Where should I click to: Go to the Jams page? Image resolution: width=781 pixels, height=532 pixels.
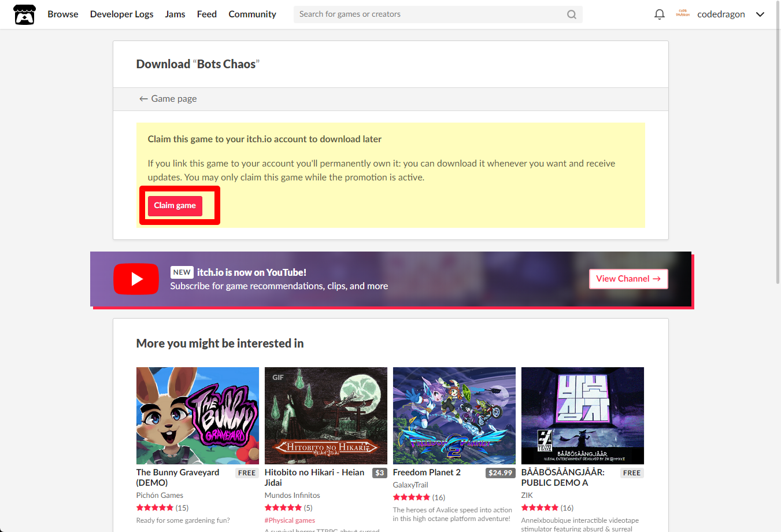click(x=175, y=14)
